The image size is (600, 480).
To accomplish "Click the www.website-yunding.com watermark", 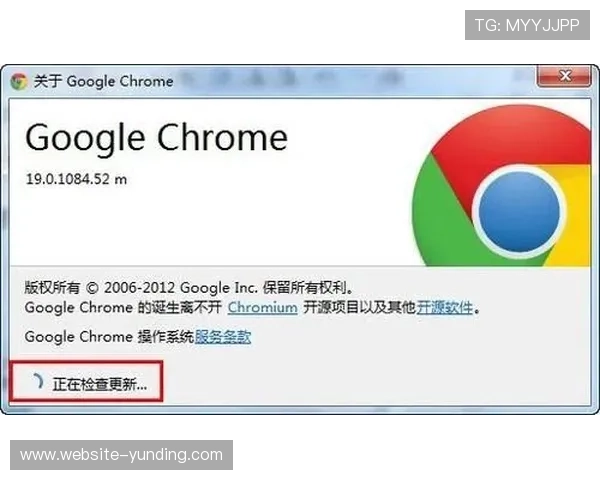I will (x=121, y=455).
